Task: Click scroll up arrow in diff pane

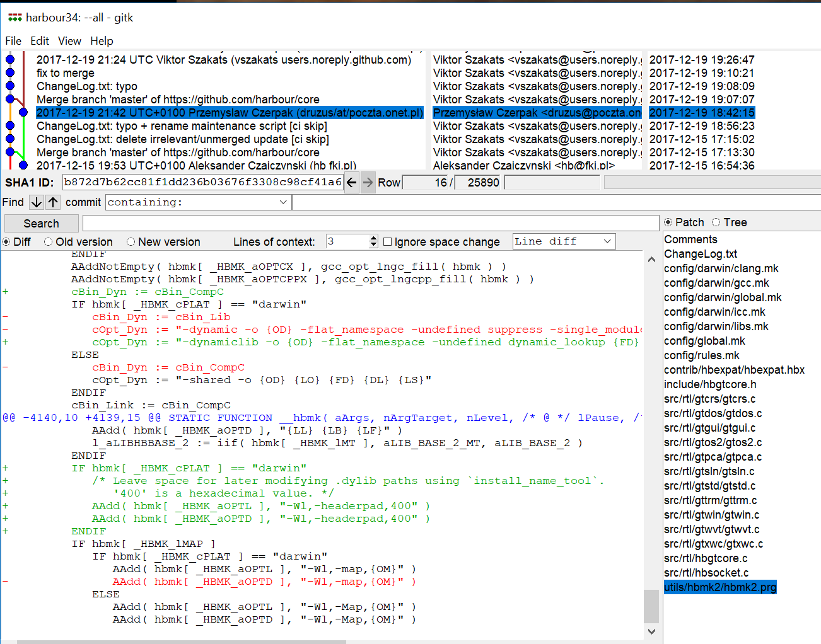Action: [x=651, y=260]
